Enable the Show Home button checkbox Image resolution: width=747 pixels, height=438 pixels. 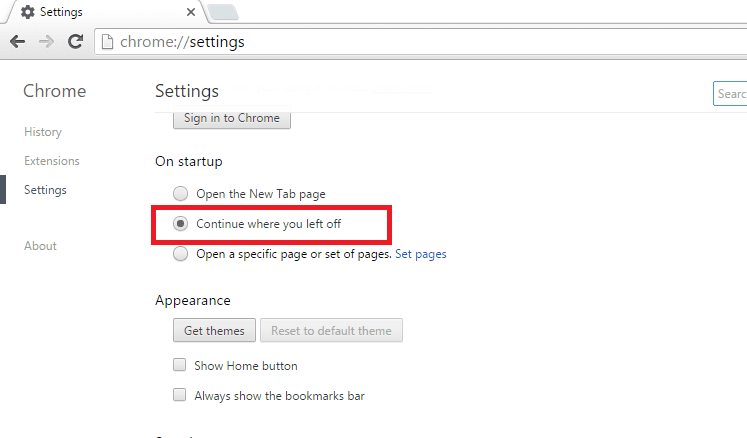click(x=180, y=365)
